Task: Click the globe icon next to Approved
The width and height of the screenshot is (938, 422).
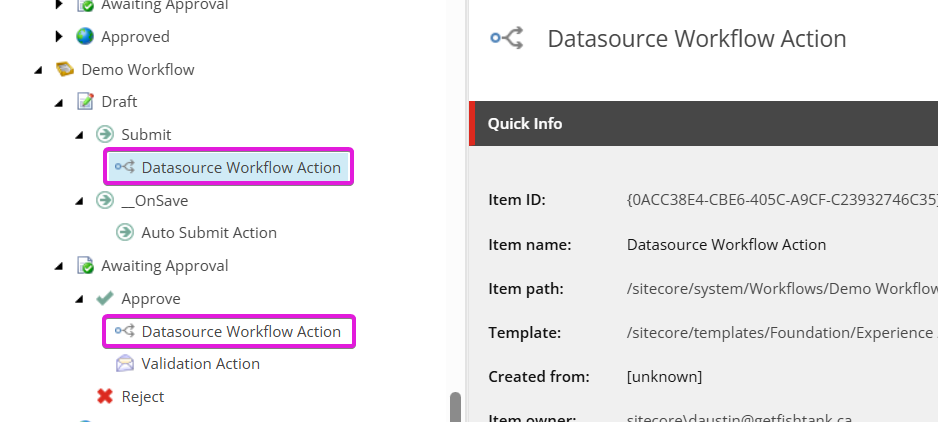Action: [85, 37]
